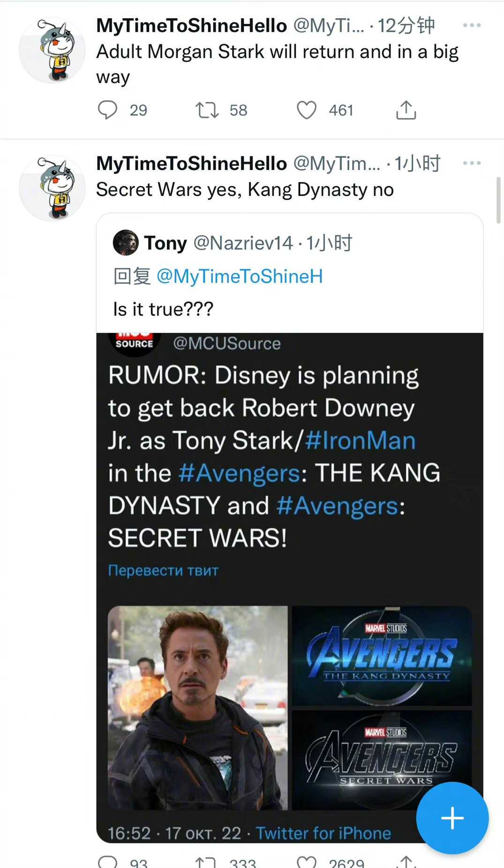Image resolution: width=504 pixels, height=868 pixels.
Task: Tap the Перевести твит translate link
Action: point(163,570)
